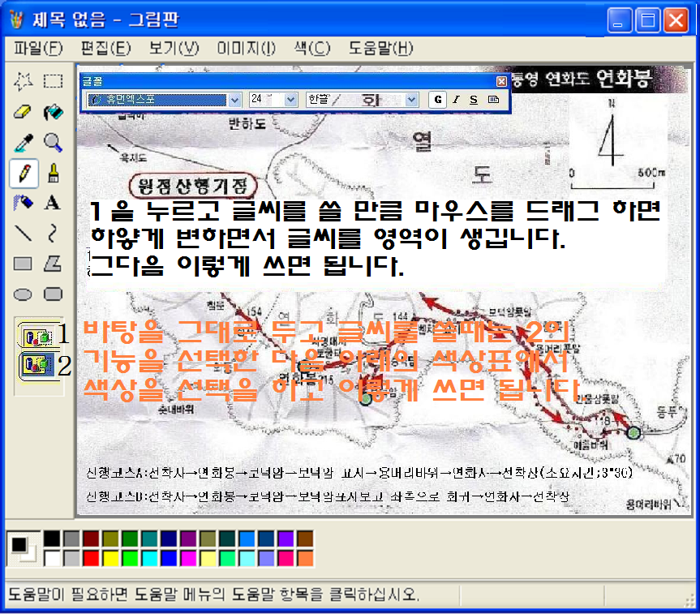Pick the Eraser tool
Image resolution: width=700 pixels, height=614 pixels.
point(23,112)
